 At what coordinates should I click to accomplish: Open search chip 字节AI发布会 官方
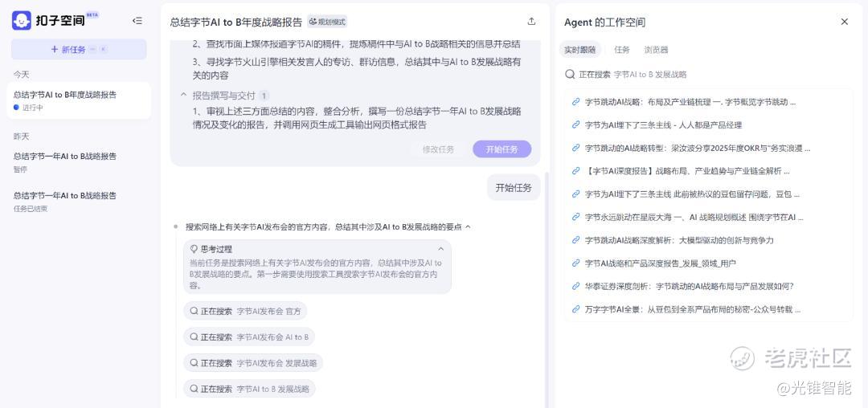tap(245, 312)
